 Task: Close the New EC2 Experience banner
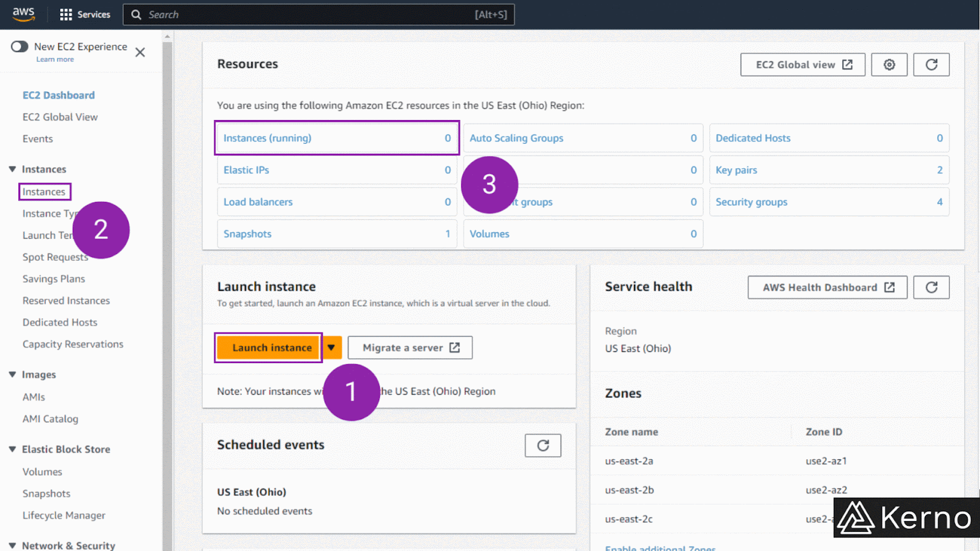pos(140,52)
